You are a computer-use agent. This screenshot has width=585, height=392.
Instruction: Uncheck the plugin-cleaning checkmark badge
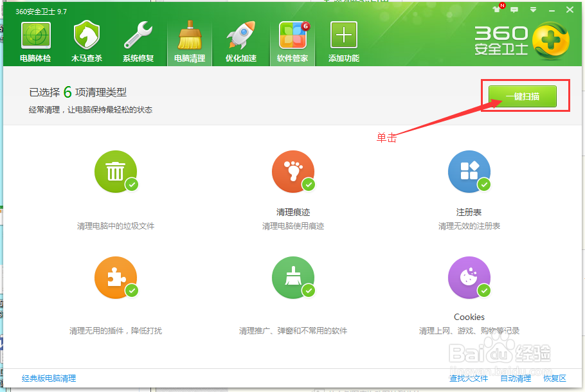pyautogui.click(x=132, y=290)
